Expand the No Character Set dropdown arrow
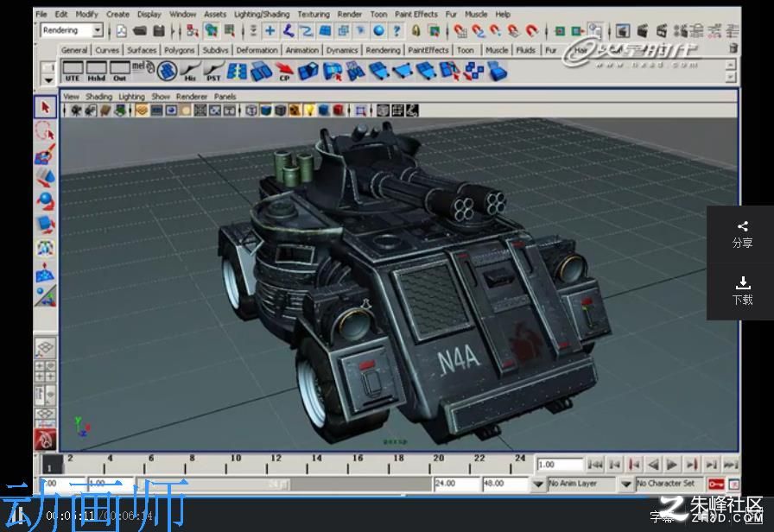774x532 pixels. click(x=626, y=484)
